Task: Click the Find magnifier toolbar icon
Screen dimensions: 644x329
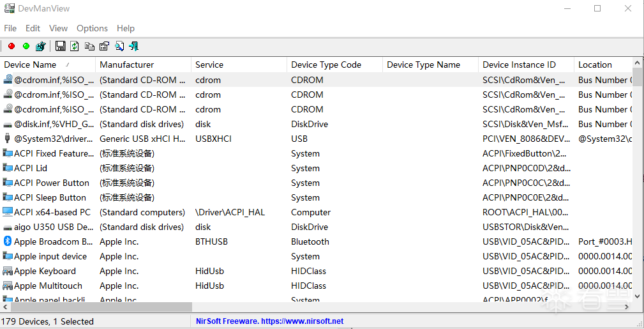Action: tap(119, 46)
